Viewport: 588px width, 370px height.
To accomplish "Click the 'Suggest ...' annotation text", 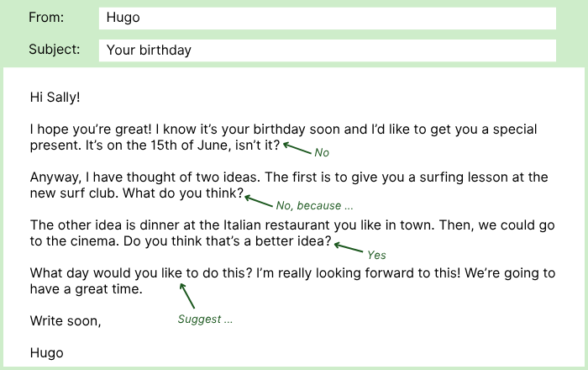I will tap(205, 320).
